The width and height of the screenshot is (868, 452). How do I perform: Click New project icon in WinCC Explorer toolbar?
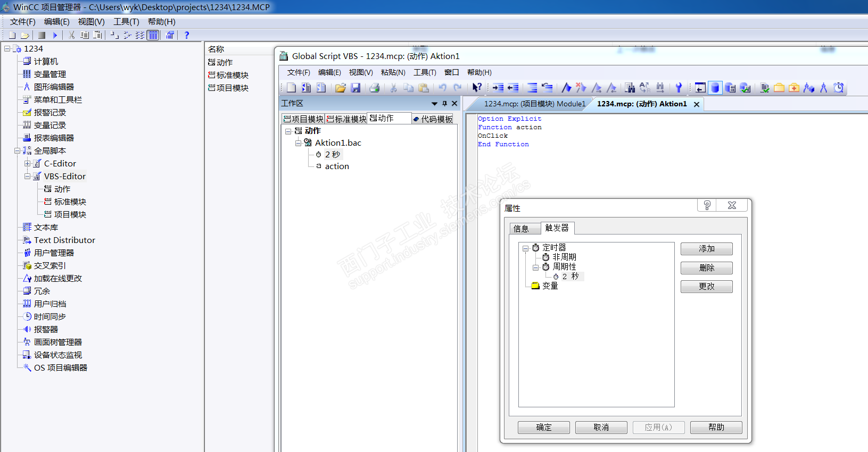[12, 35]
